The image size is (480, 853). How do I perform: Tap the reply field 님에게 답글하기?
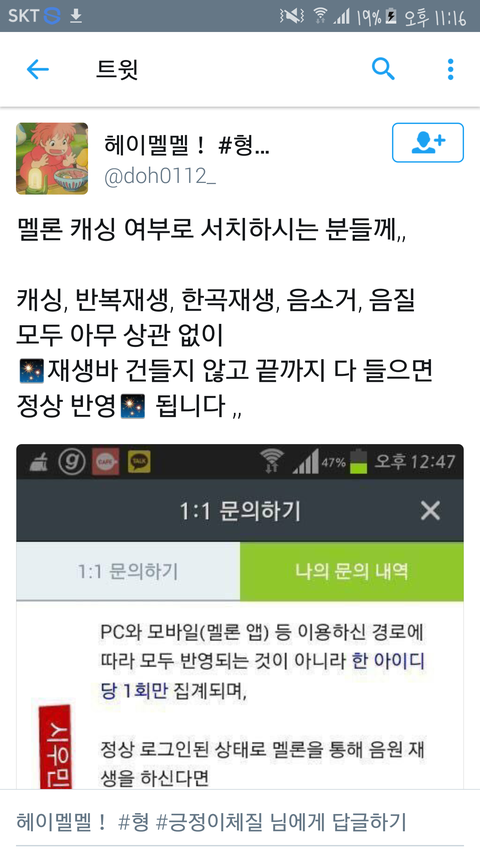tap(240, 821)
